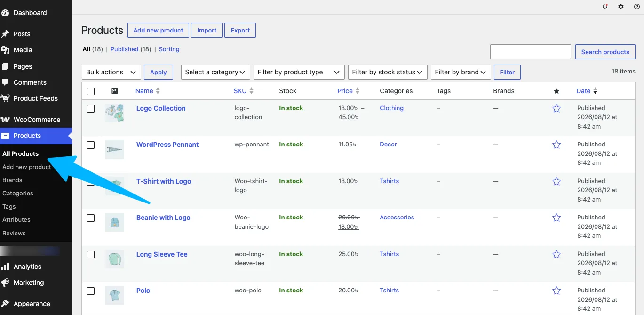Click the Published (18) filter link
Viewport: 644px width, 315px height.
131,49
